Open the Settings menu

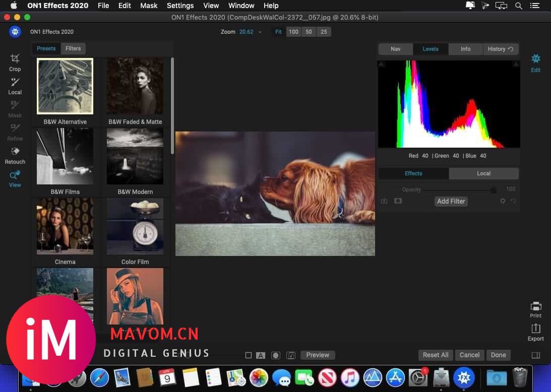[180, 6]
